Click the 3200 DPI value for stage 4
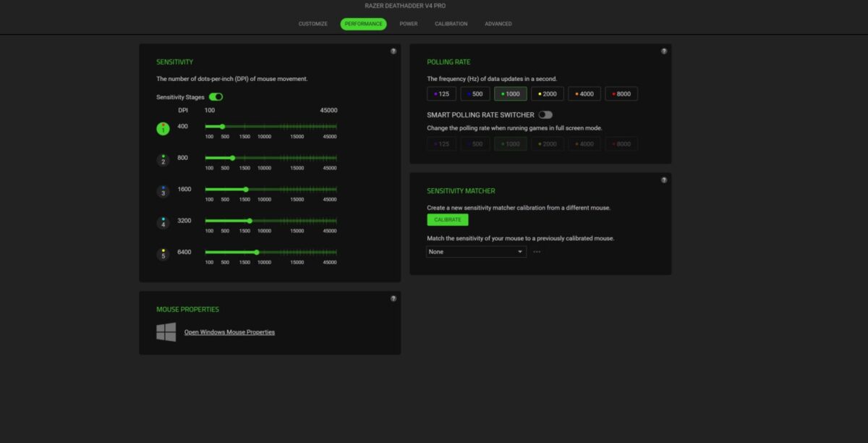The image size is (868, 443). [x=184, y=221]
